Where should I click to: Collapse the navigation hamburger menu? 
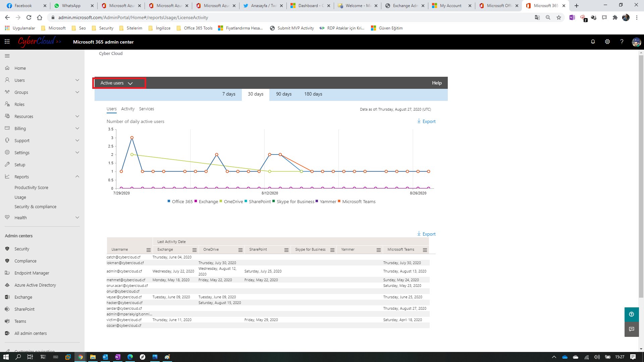7,56
